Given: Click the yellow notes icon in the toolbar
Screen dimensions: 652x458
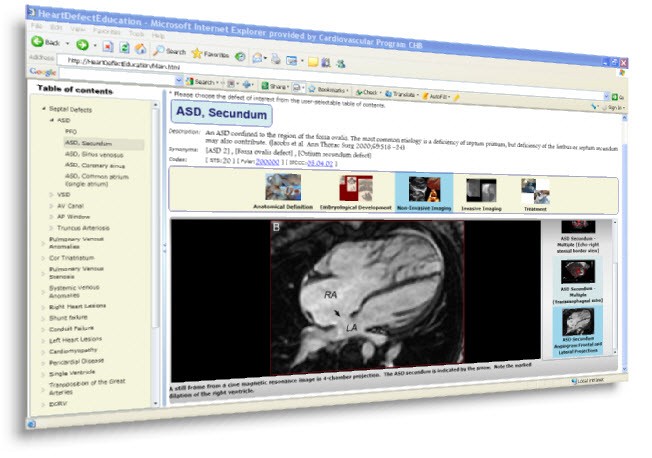Looking at the screenshot, I should [x=313, y=62].
